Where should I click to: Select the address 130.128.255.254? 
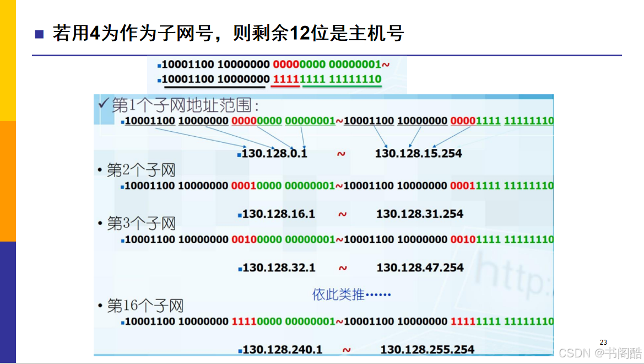[427, 350]
